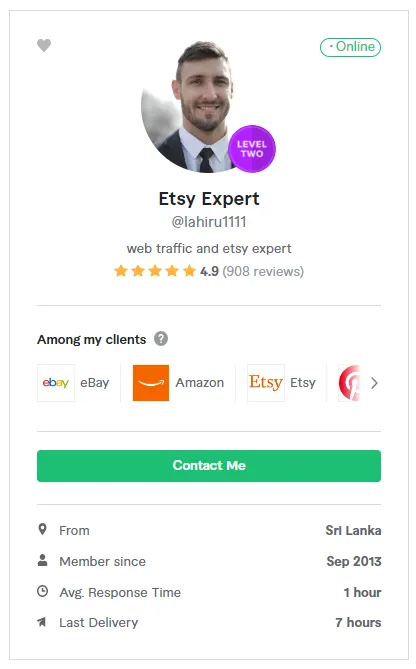The width and height of the screenshot is (416, 669).
Task: Click the Last Delivery paper plane icon
Action: (x=42, y=622)
